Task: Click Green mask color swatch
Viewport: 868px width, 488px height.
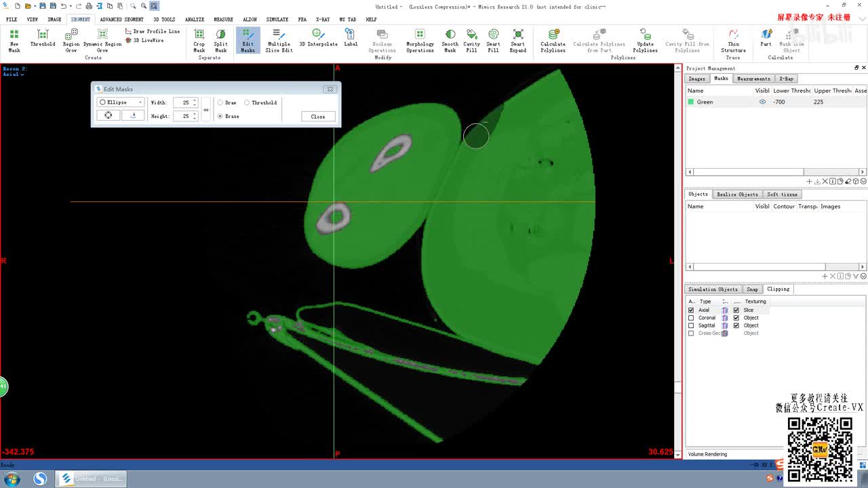Action: (x=691, y=102)
